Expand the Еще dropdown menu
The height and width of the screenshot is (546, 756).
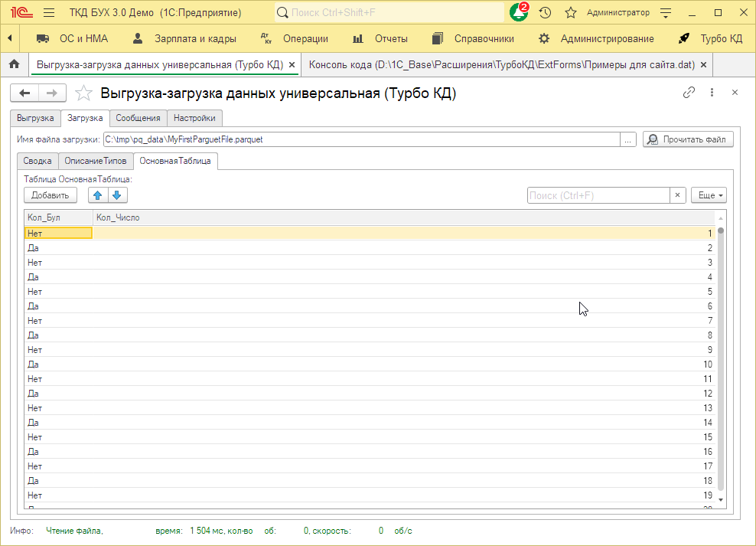[708, 195]
